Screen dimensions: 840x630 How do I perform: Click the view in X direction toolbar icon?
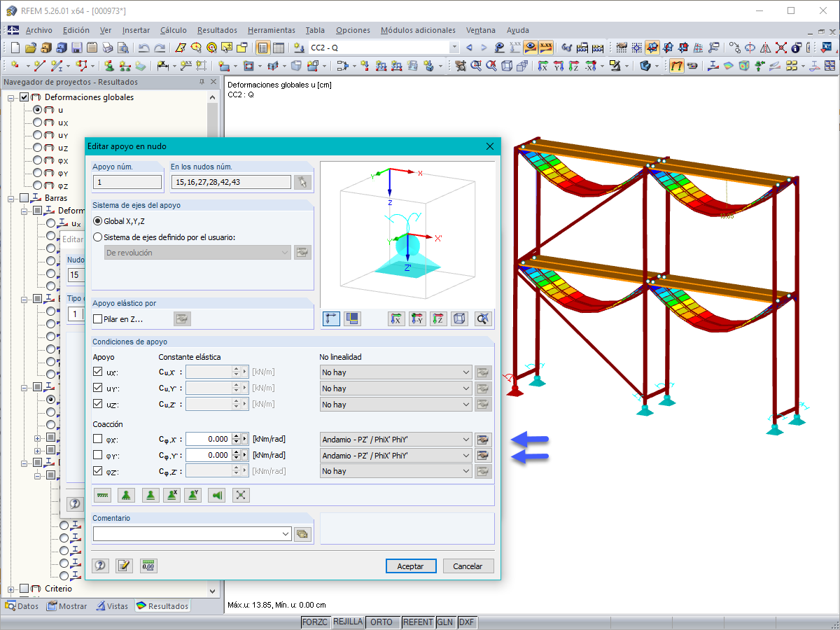[543, 66]
